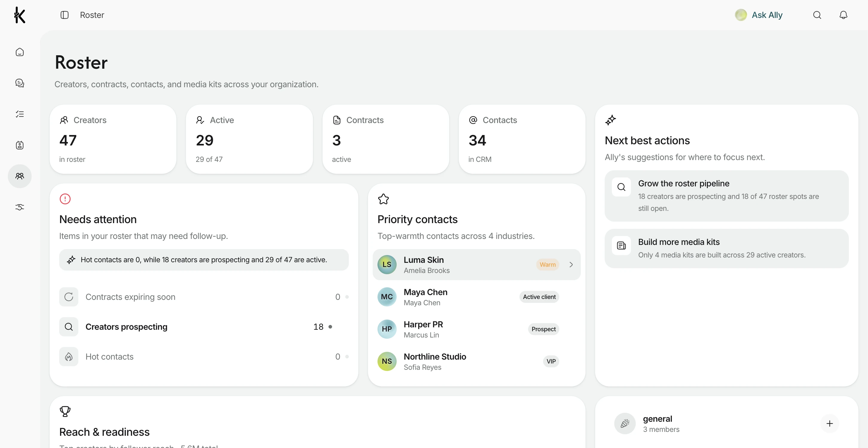Open the Contacts 34 in CRM card
Screen dimensions: 868x448
click(x=522, y=139)
